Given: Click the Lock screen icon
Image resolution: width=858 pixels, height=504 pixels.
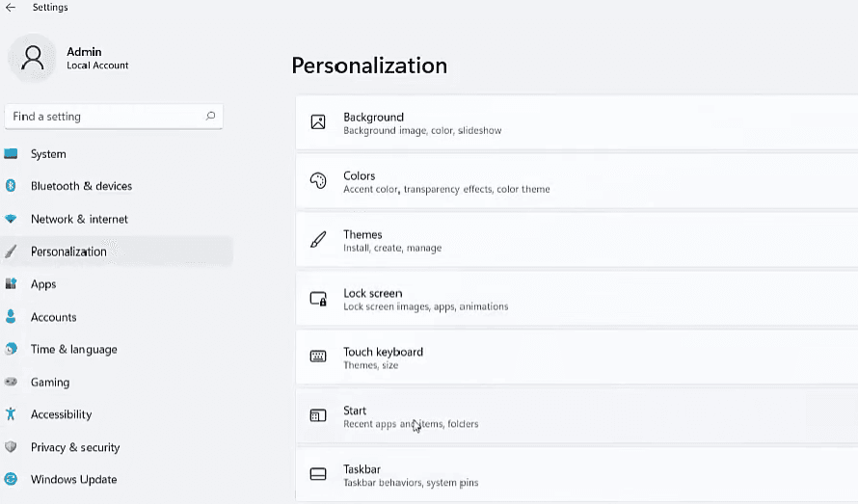Looking at the screenshot, I should 318,299.
